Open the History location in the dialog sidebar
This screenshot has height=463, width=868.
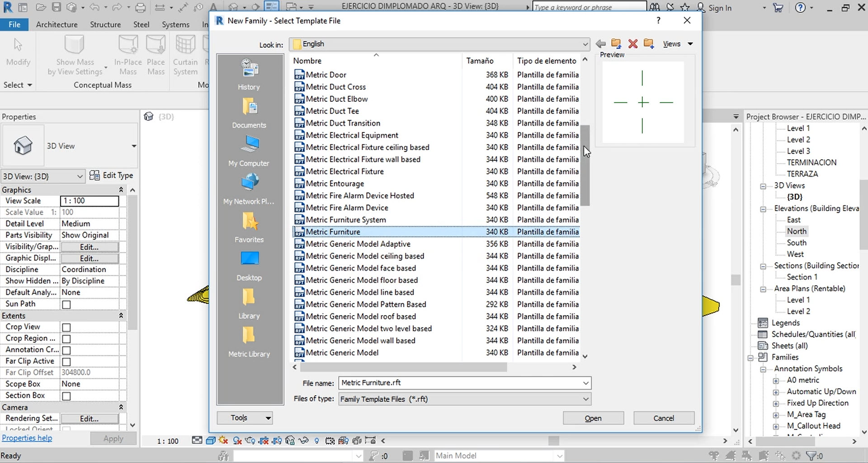click(x=249, y=75)
